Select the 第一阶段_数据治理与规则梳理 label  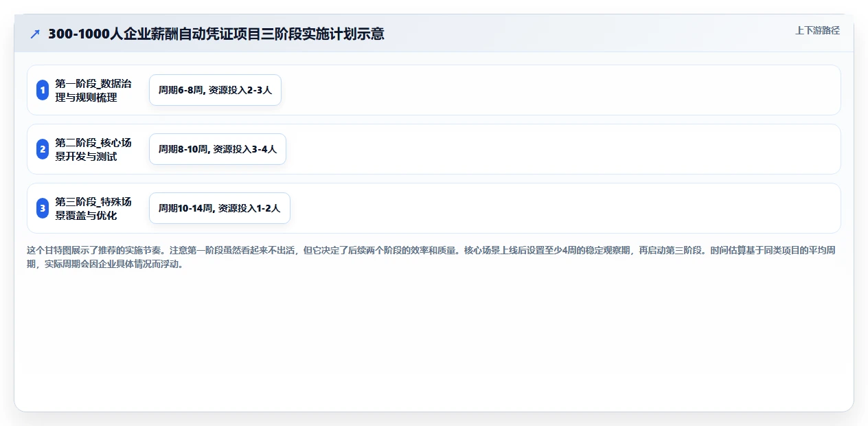click(x=93, y=90)
